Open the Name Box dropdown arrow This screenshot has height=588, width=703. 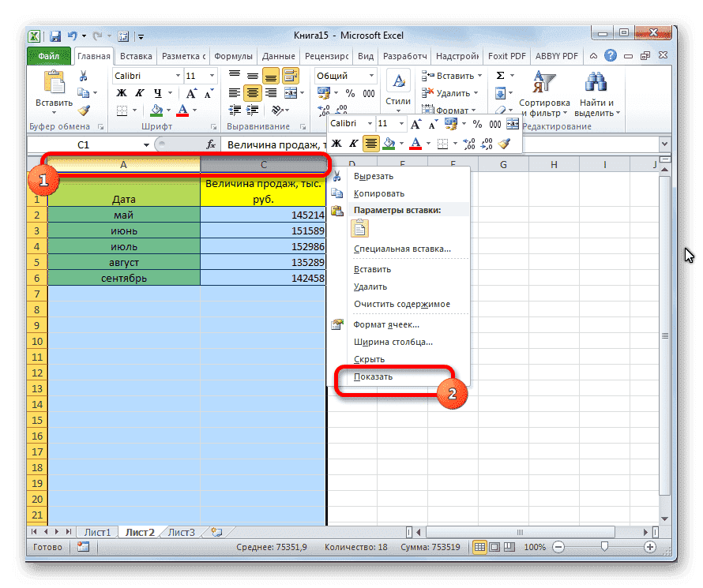(x=146, y=145)
